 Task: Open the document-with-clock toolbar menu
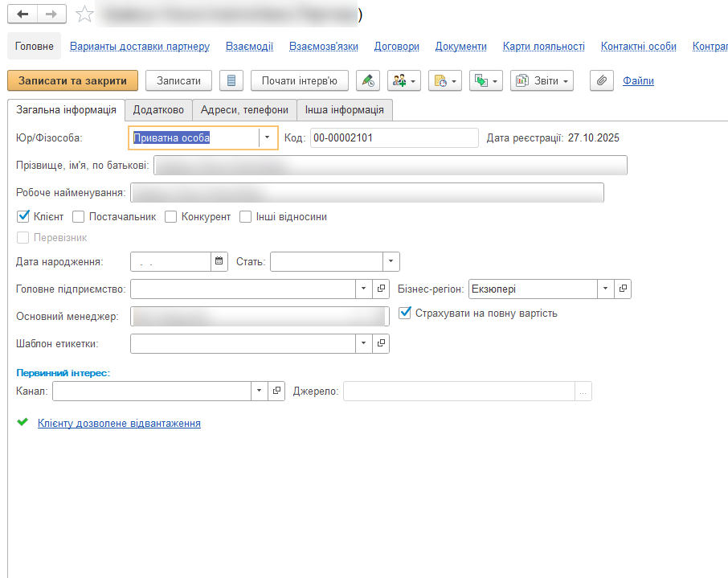[x=445, y=81]
